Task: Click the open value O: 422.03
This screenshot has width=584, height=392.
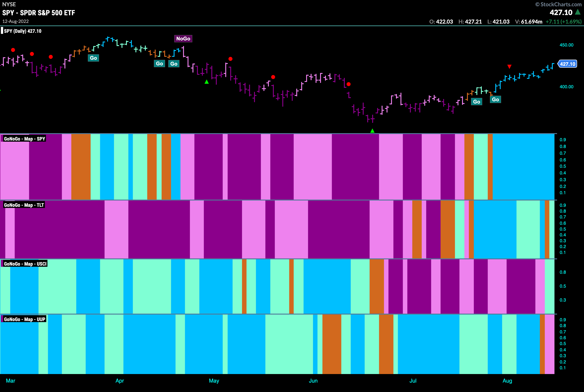Action: coord(441,22)
